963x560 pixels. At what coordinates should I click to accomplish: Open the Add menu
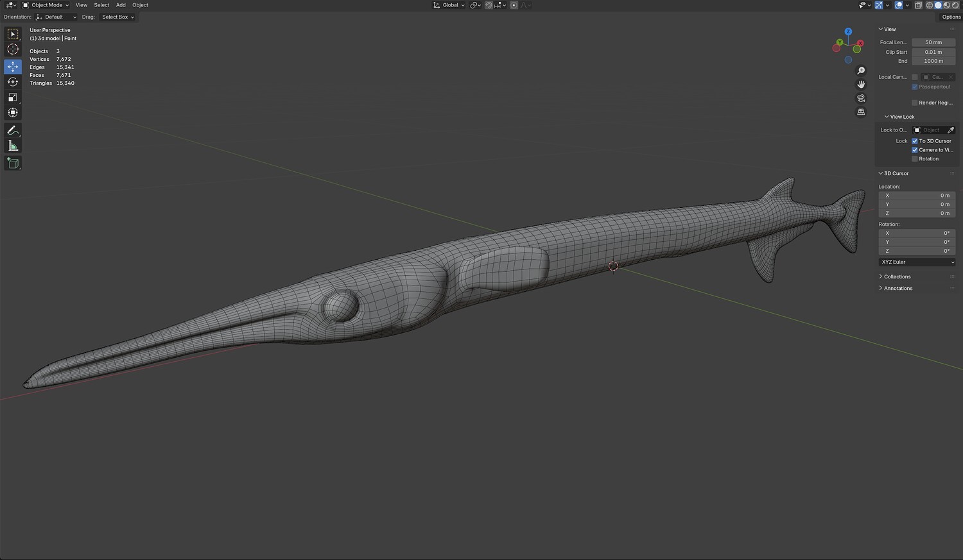121,5
